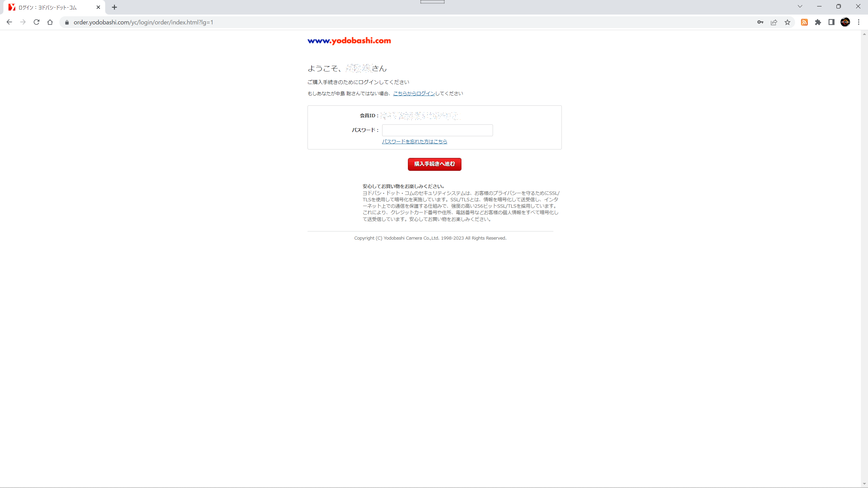Screen dimensions: 868x488
Task: Click the 会員ID label
Action: [369, 116]
